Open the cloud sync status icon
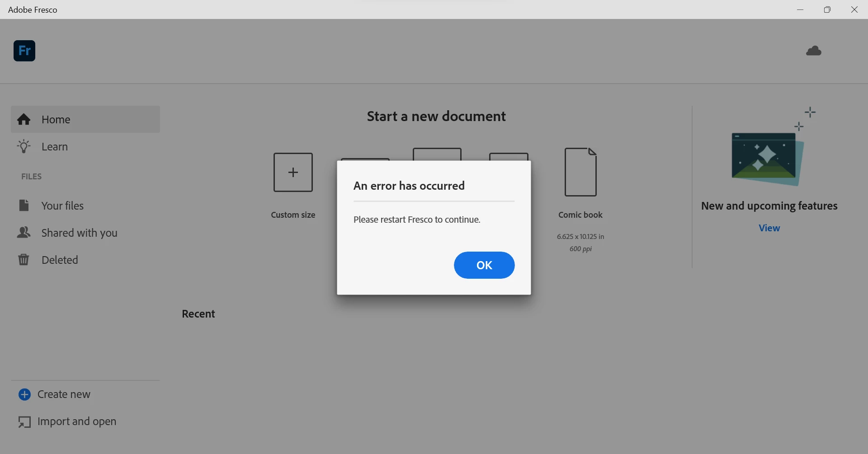The width and height of the screenshot is (868, 454). pos(814,51)
